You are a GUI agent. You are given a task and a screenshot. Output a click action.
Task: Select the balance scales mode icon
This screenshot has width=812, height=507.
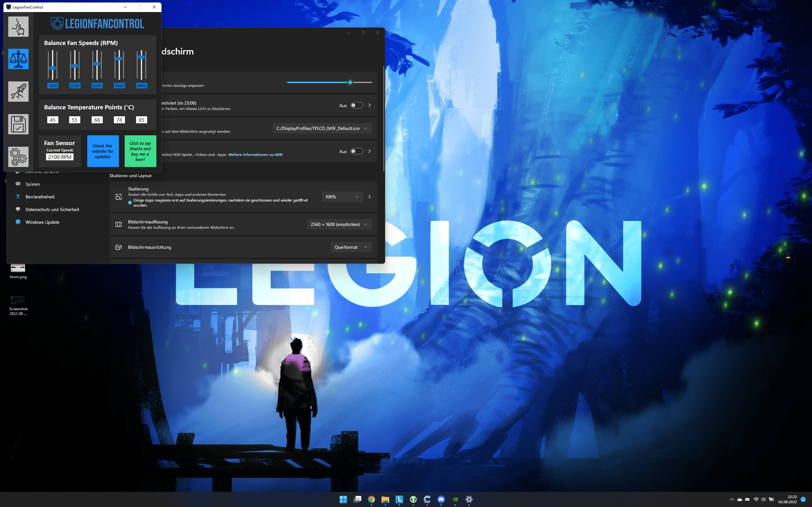tap(18, 59)
